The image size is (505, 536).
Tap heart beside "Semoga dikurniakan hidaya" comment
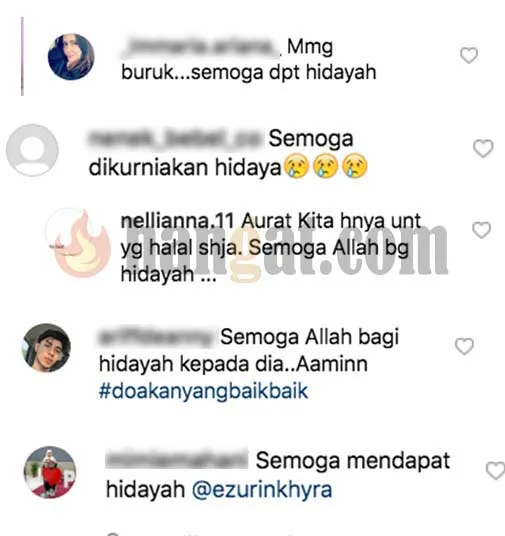(483, 149)
